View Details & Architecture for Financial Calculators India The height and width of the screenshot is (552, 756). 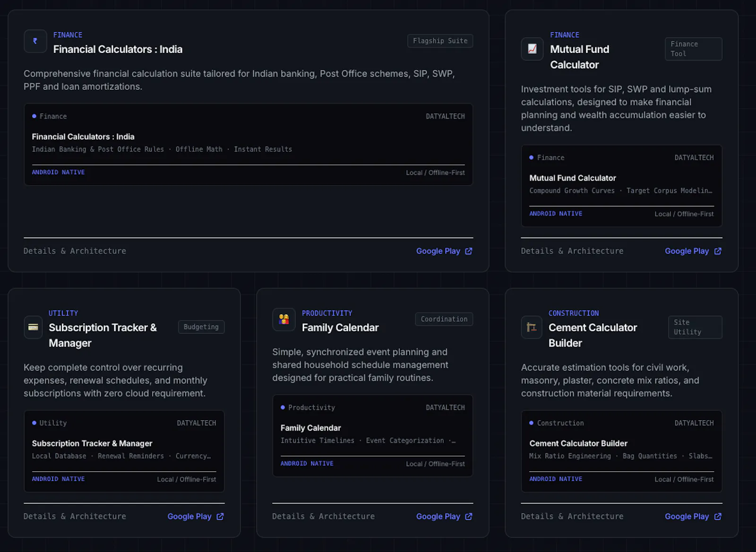tap(75, 251)
